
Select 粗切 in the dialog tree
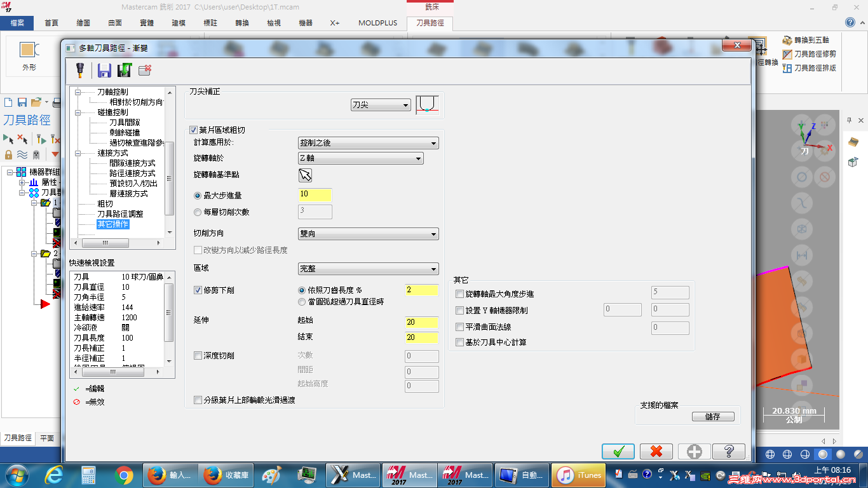pos(105,204)
